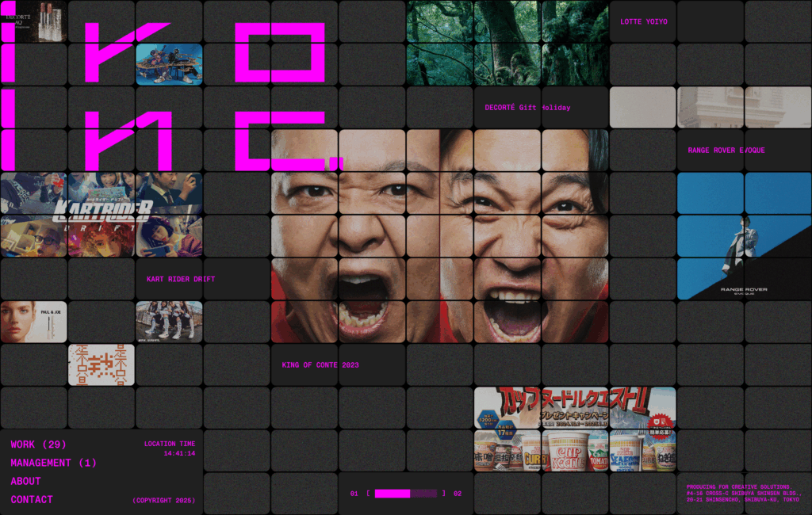Jump to page 02 in pagination
Screen dimensions: 812x515
pos(458,494)
